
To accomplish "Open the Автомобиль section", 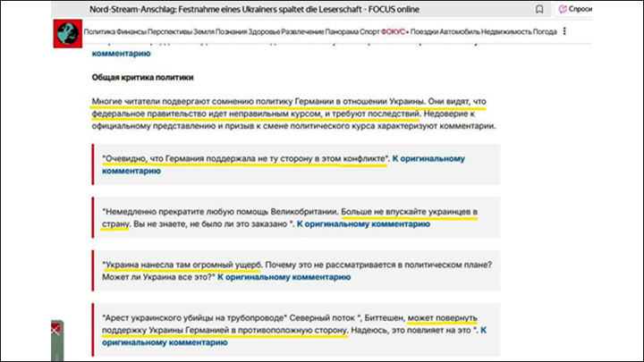I will (x=460, y=31).
